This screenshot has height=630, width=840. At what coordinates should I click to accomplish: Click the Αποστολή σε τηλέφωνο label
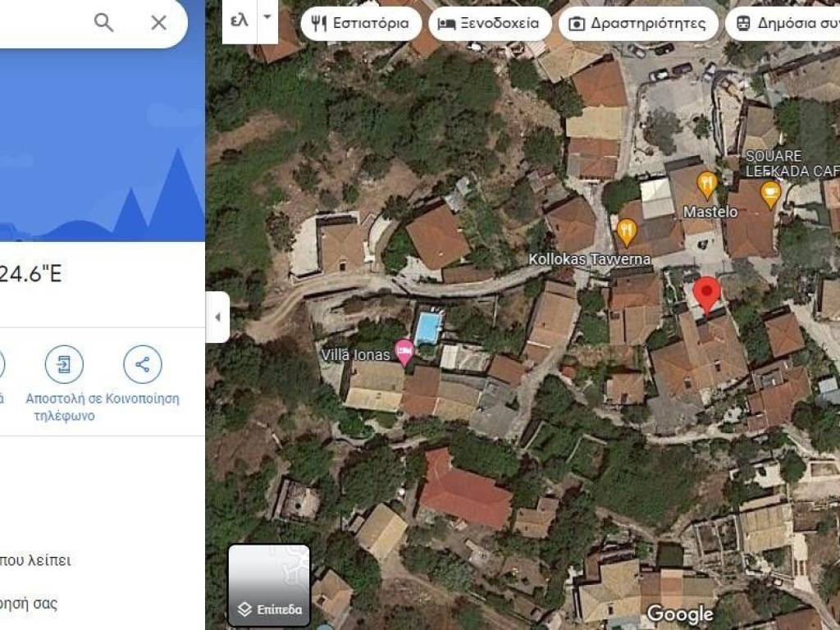coord(64,407)
